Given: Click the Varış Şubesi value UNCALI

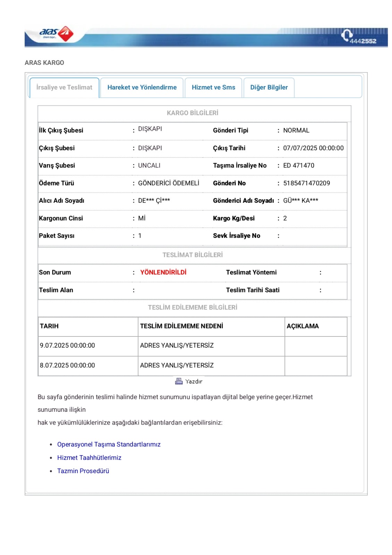Looking at the screenshot, I should tap(149, 165).
